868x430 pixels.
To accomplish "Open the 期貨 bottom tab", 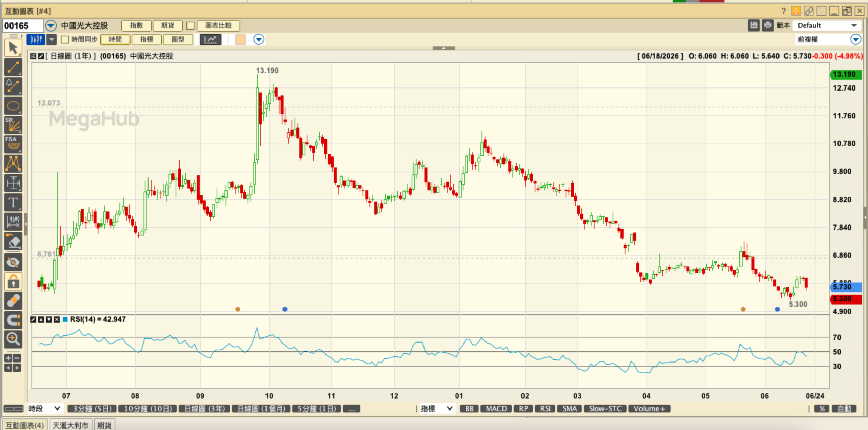I will [x=104, y=425].
